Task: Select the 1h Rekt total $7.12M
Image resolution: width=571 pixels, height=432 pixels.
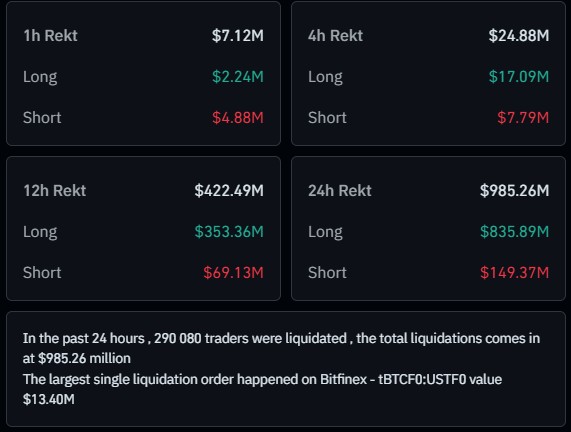Action: (238, 36)
